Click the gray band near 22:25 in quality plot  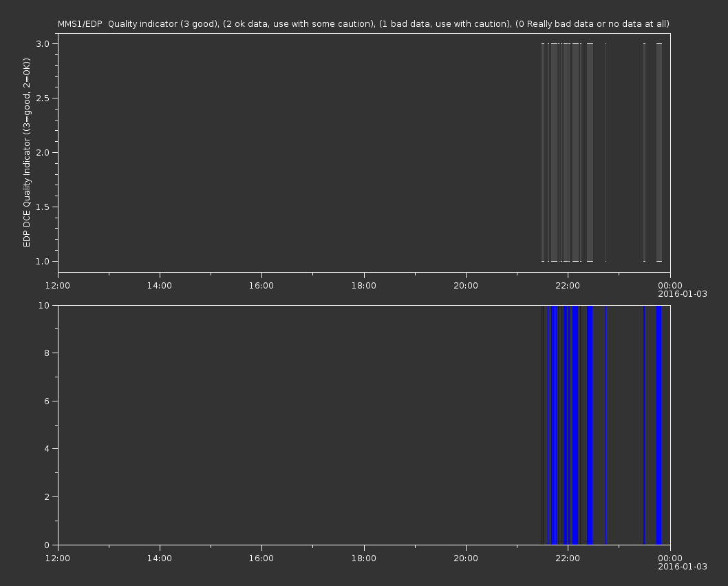coord(590,152)
